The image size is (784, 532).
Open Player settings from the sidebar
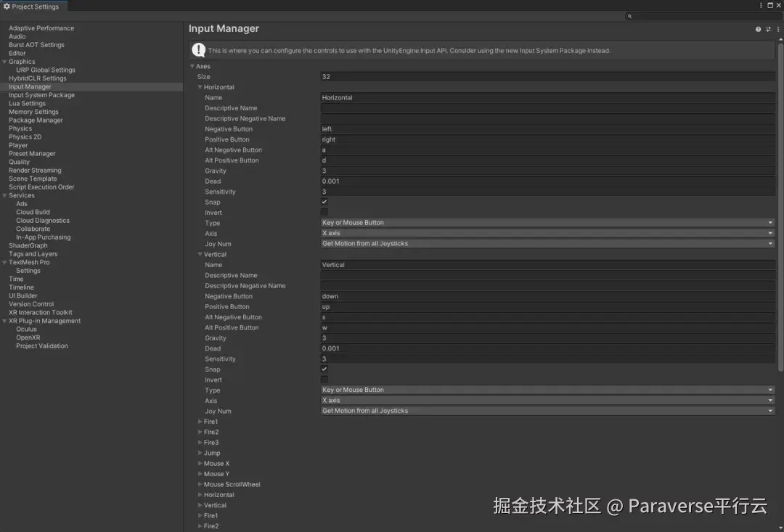point(18,145)
